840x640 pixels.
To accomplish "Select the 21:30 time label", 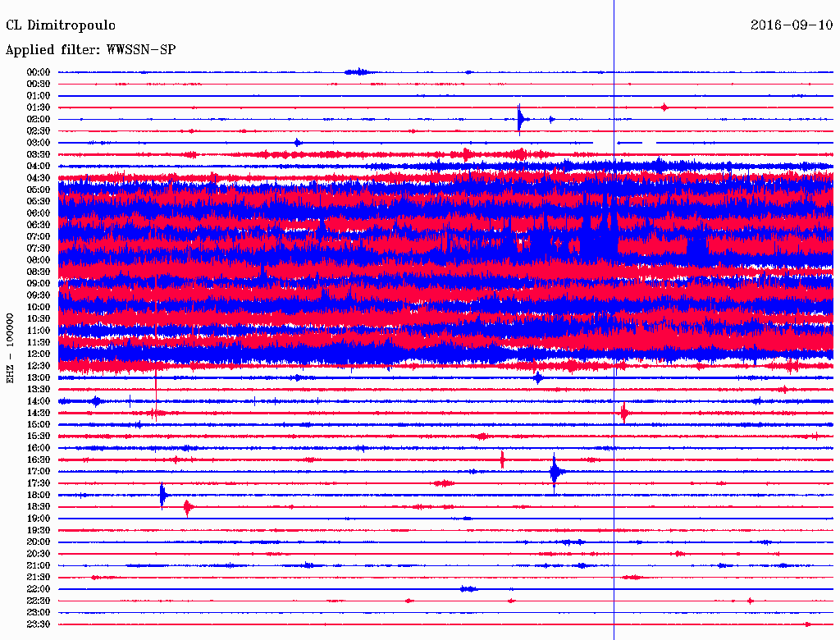I will pos(39,578).
